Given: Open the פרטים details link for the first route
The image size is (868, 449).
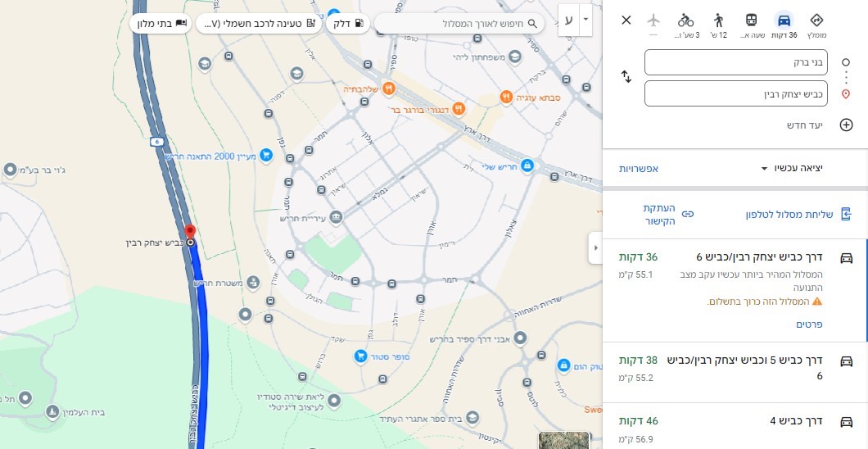Looking at the screenshot, I should coord(809,324).
